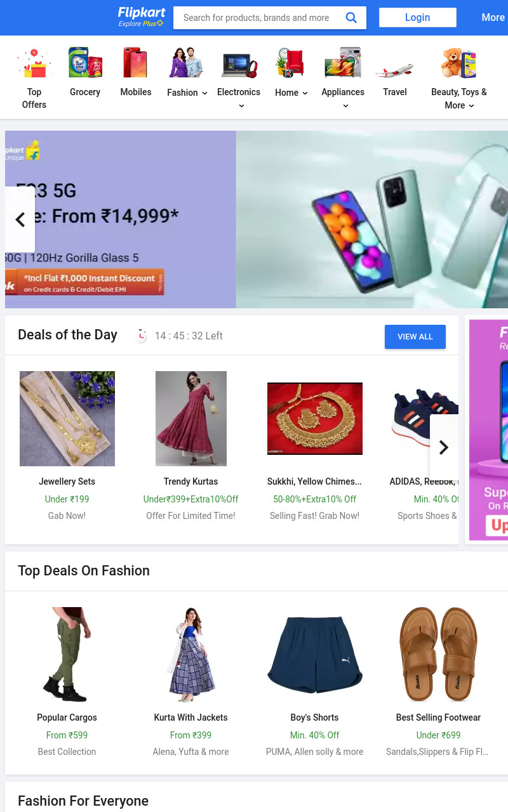The height and width of the screenshot is (812, 508).
Task: Click the VIEW ALL deals button
Action: pos(415,337)
